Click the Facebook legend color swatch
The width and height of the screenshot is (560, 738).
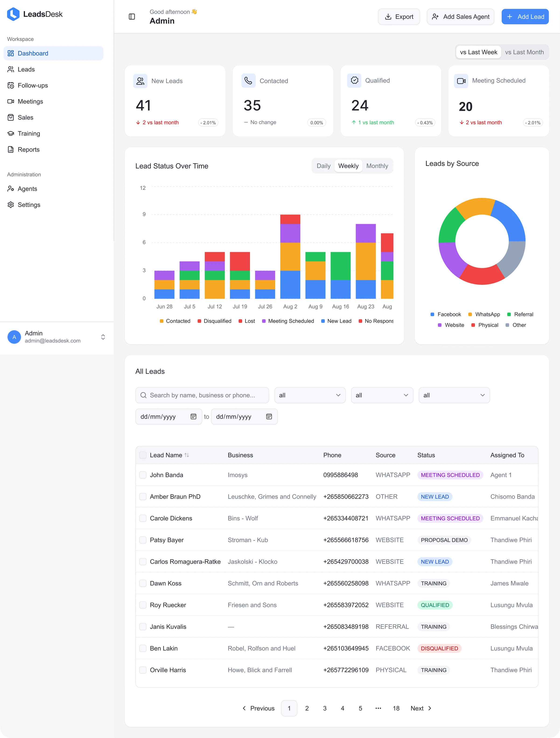(x=432, y=315)
